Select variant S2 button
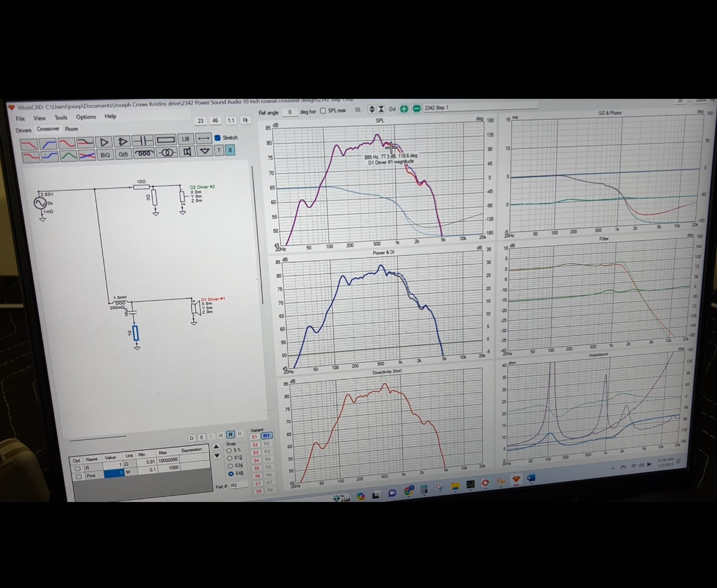717x588 pixels. click(255, 445)
